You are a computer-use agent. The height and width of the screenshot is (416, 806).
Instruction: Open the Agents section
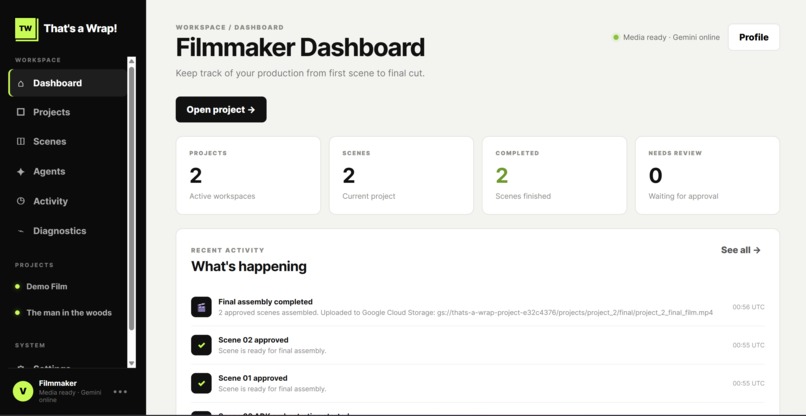pyautogui.click(x=67, y=172)
